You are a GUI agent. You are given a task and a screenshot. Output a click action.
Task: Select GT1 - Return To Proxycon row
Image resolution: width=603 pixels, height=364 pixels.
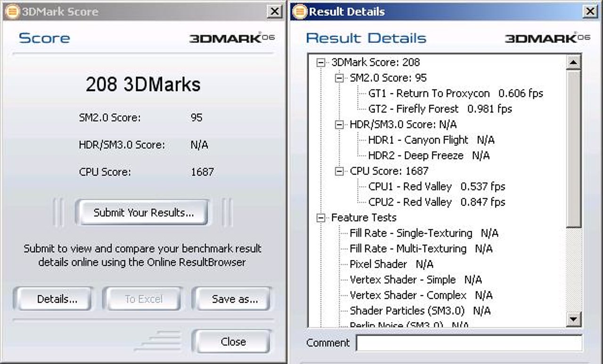pyautogui.click(x=456, y=93)
